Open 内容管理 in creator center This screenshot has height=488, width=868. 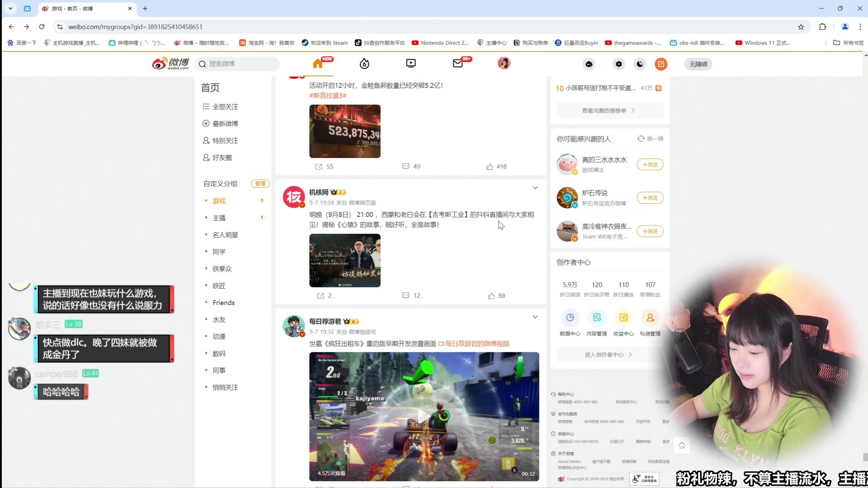click(596, 323)
